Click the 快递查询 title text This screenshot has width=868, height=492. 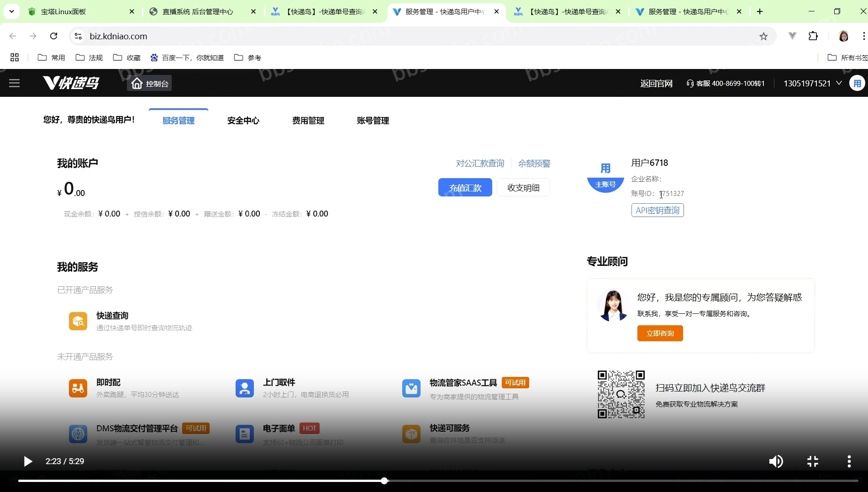coord(112,316)
